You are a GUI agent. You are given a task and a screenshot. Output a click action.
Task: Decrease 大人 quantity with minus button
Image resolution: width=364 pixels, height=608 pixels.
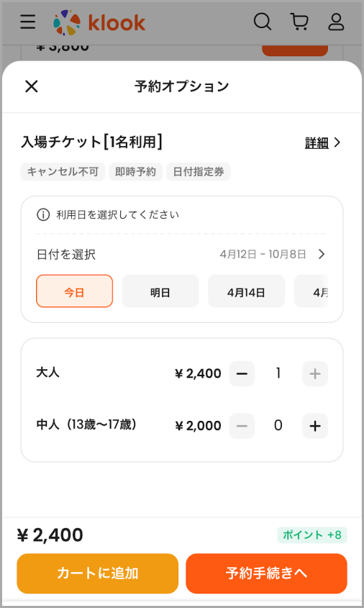[x=242, y=374]
